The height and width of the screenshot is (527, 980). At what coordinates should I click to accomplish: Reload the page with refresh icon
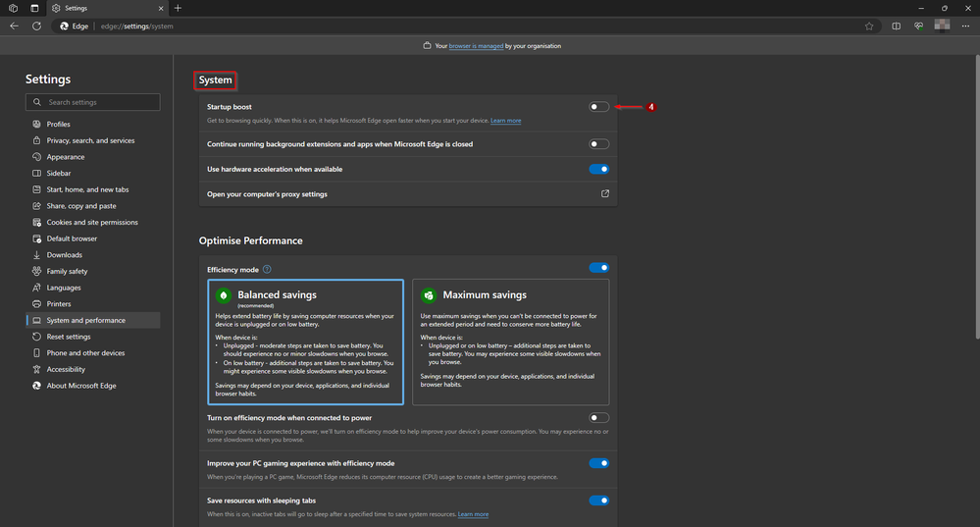37,26
